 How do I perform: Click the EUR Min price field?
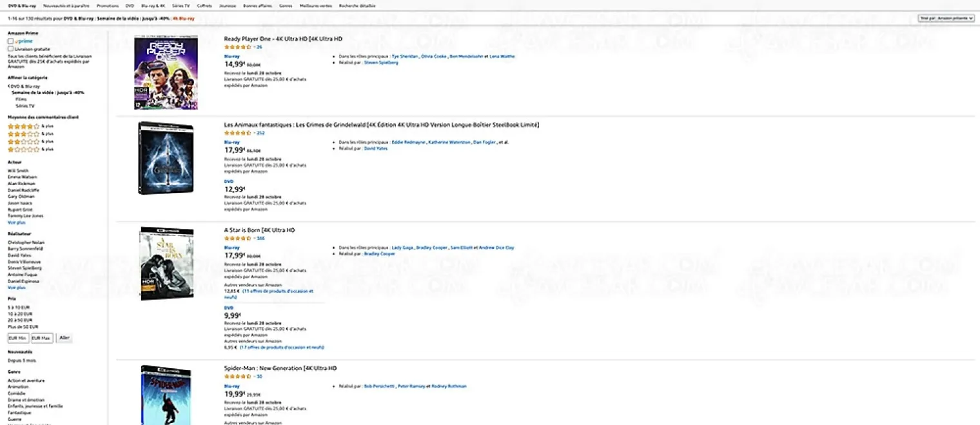tap(18, 338)
